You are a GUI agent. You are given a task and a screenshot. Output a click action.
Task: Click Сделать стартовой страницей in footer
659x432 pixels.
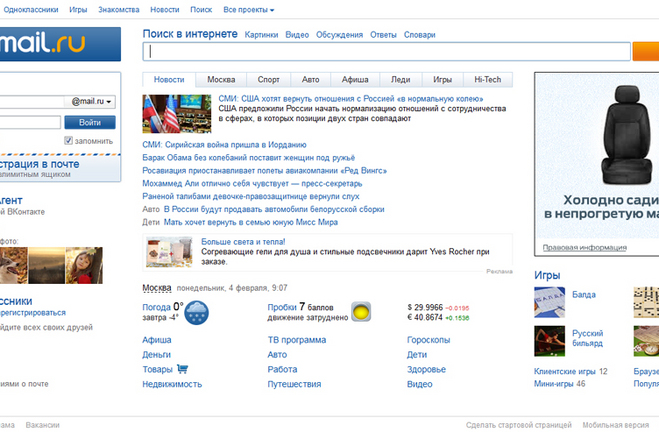pyautogui.click(x=519, y=425)
